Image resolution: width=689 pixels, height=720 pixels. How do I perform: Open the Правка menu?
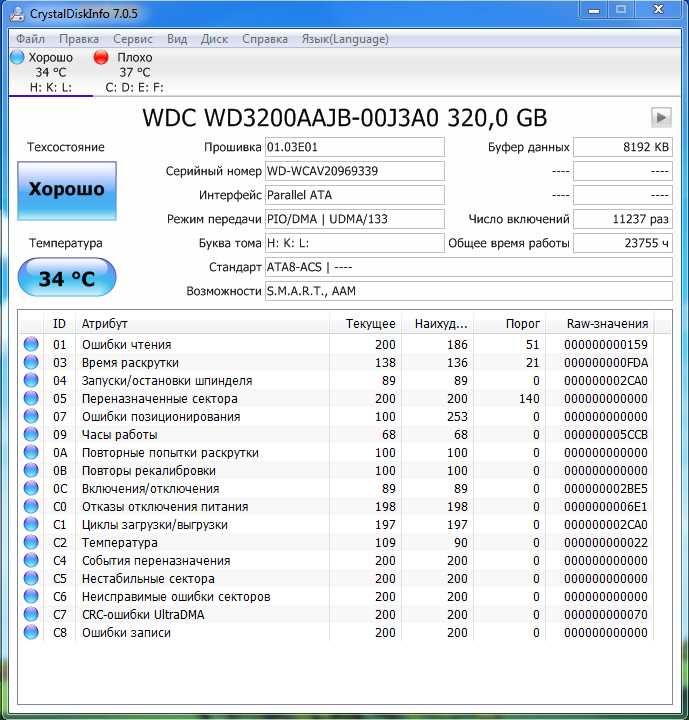coord(79,39)
